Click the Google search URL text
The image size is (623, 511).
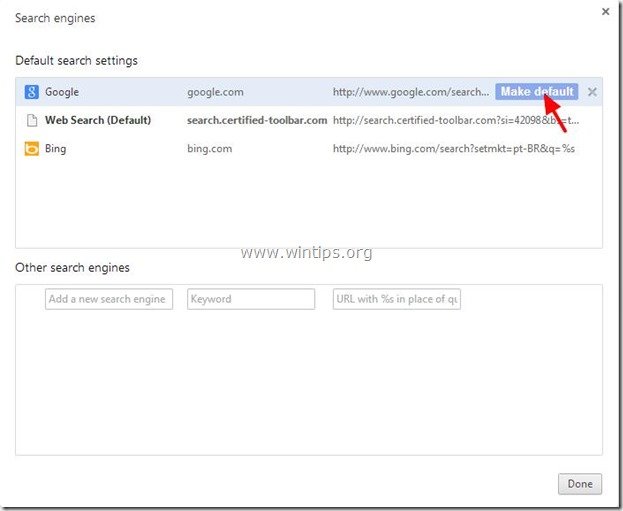pos(411,92)
